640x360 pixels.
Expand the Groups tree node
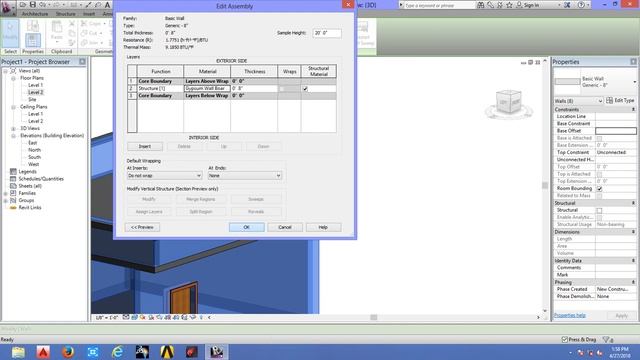[x=6, y=200]
